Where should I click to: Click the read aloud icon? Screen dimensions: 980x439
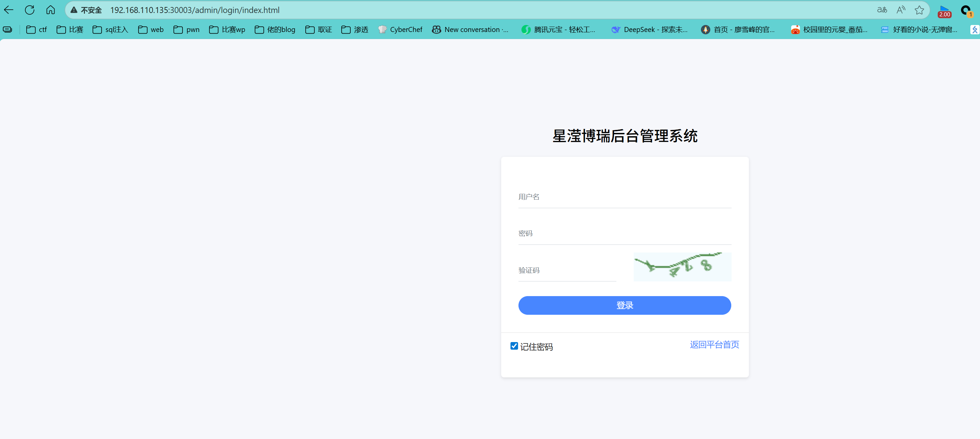[x=900, y=10]
